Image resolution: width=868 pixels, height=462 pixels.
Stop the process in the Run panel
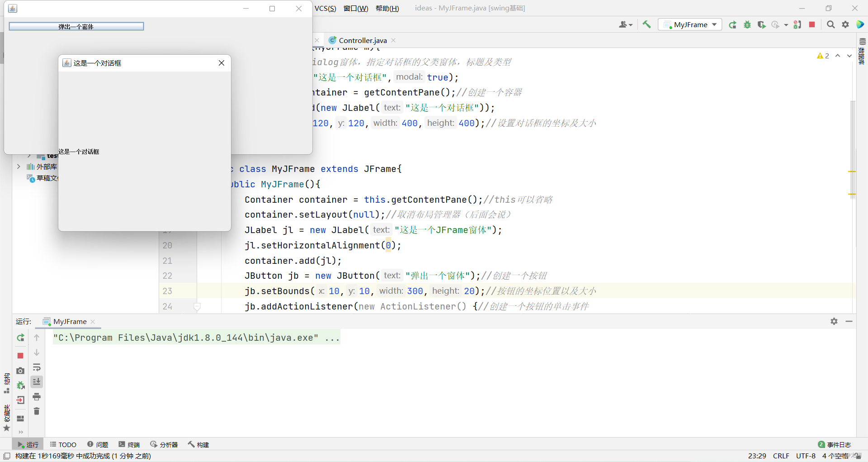pyautogui.click(x=20, y=356)
